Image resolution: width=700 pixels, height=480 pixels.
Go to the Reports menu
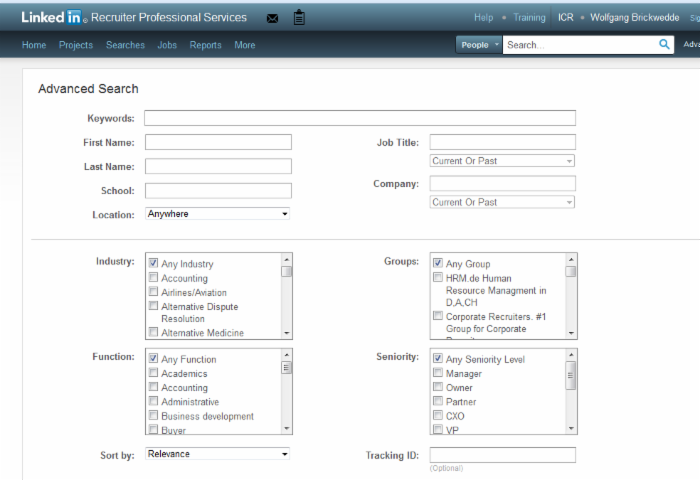205,45
